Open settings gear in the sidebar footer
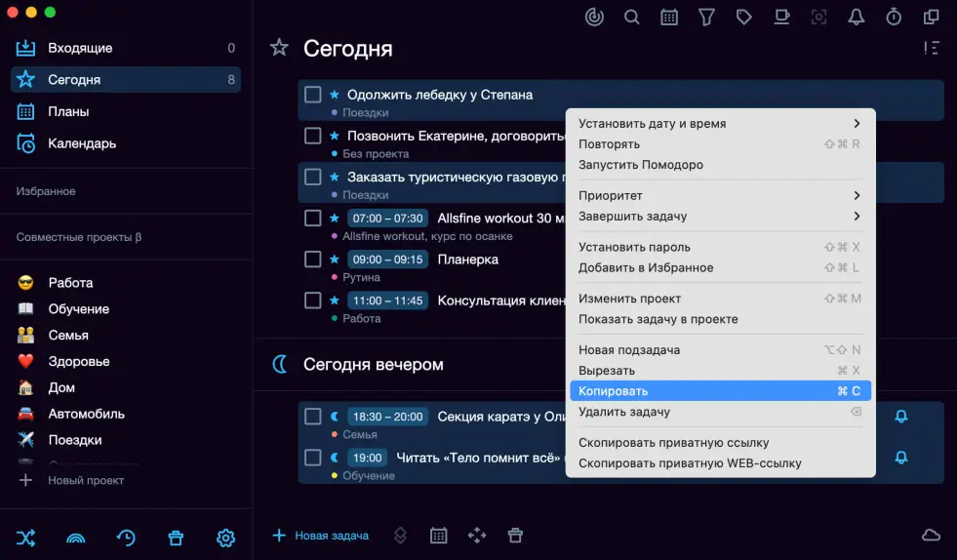 225,538
